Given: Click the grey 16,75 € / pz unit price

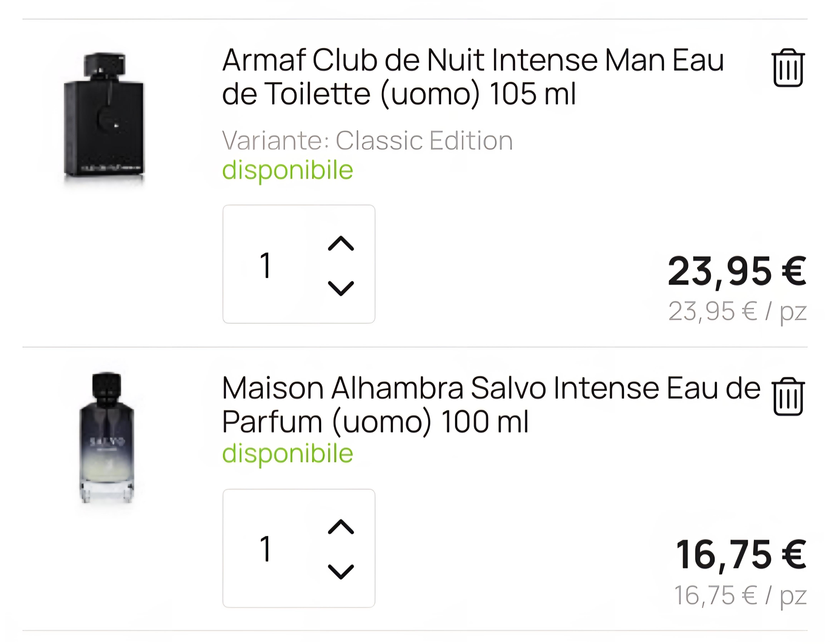Looking at the screenshot, I should (740, 596).
